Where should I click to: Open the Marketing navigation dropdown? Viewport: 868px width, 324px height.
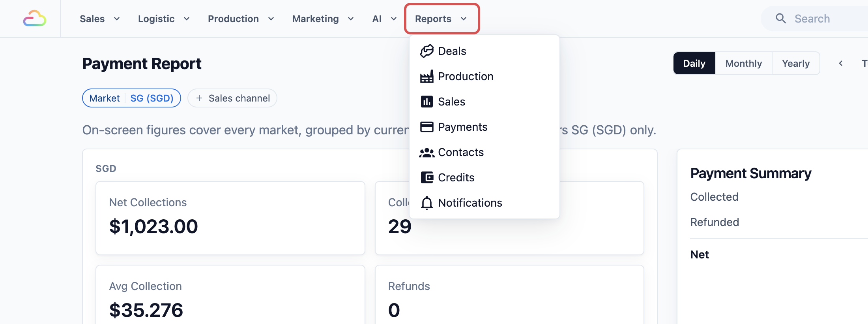(x=323, y=19)
